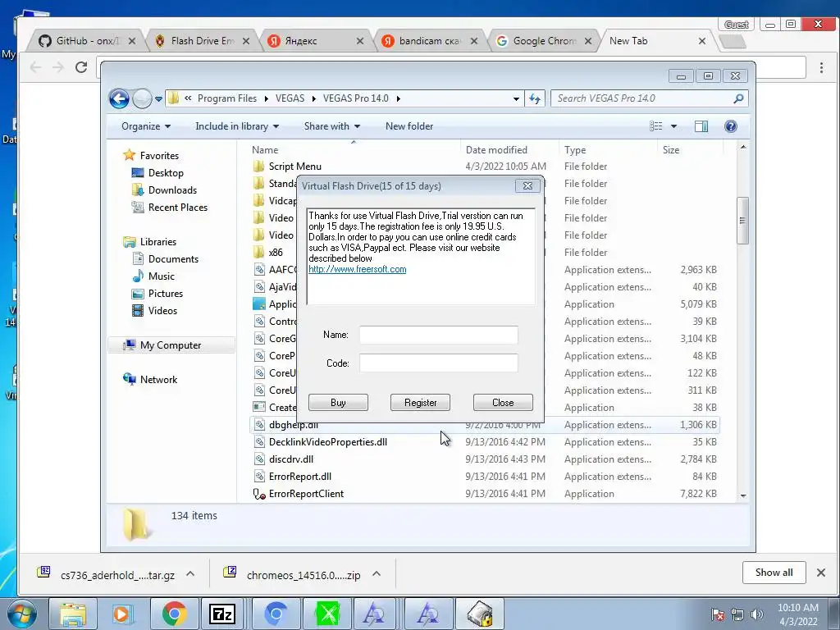Switch to the Google Chrome tab
The height and width of the screenshot is (630, 840).
click(x=545, y=41)
